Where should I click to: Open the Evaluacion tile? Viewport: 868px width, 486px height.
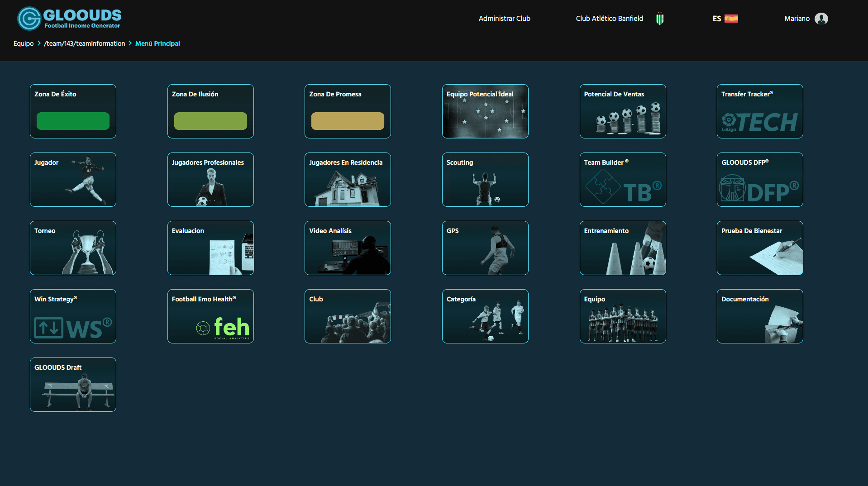click(210, 248)
